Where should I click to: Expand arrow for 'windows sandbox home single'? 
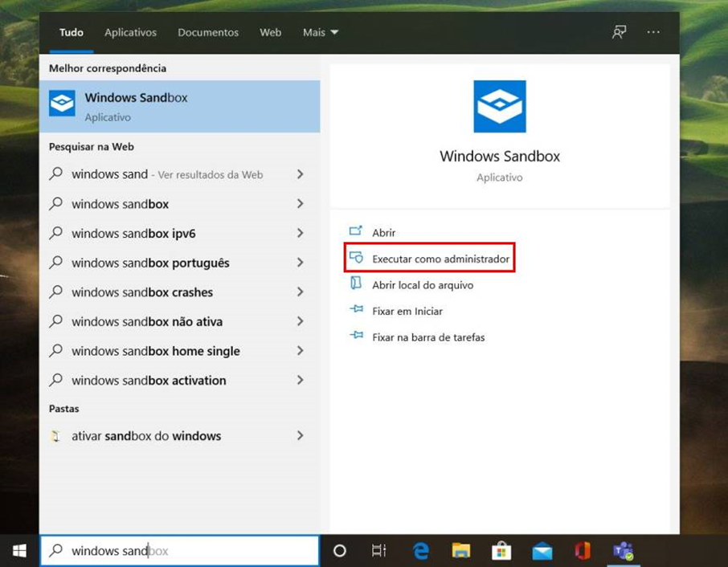301,351
